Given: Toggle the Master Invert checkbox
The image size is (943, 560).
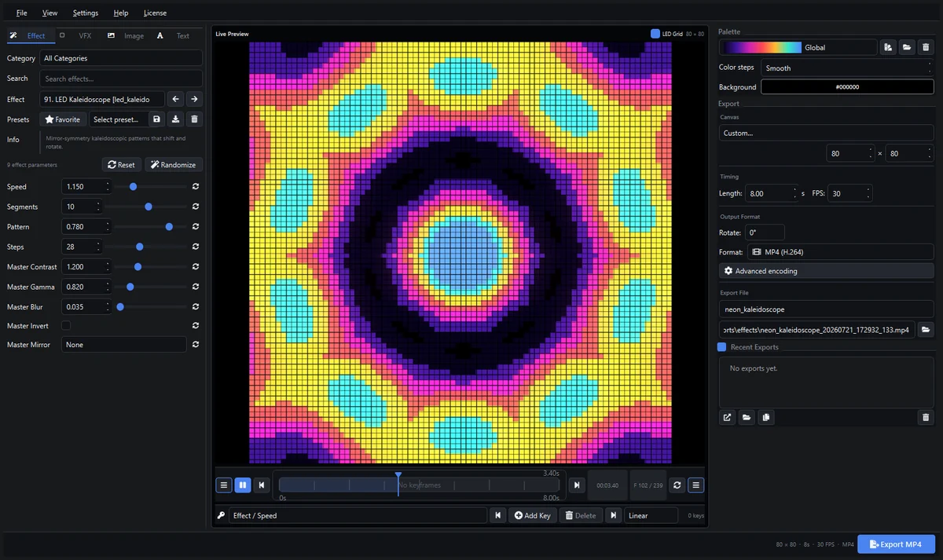Looking at the screenshot, I should coord(66,325).
